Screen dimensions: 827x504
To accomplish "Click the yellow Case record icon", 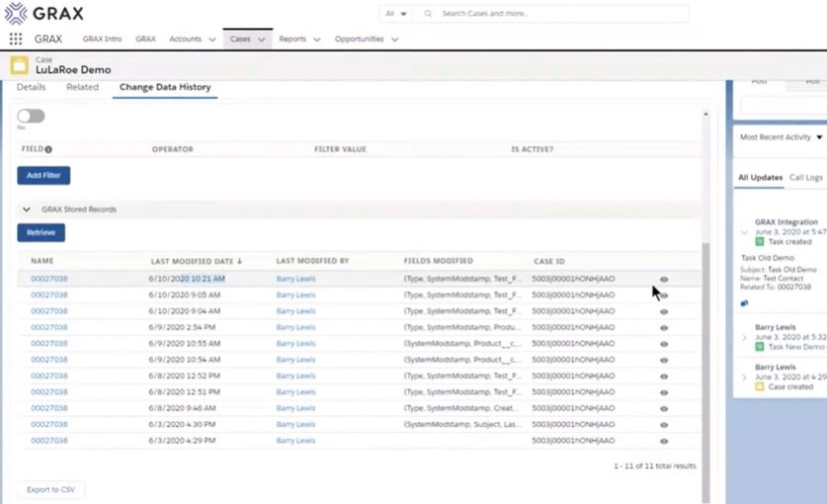I will (x=20, y=65).
